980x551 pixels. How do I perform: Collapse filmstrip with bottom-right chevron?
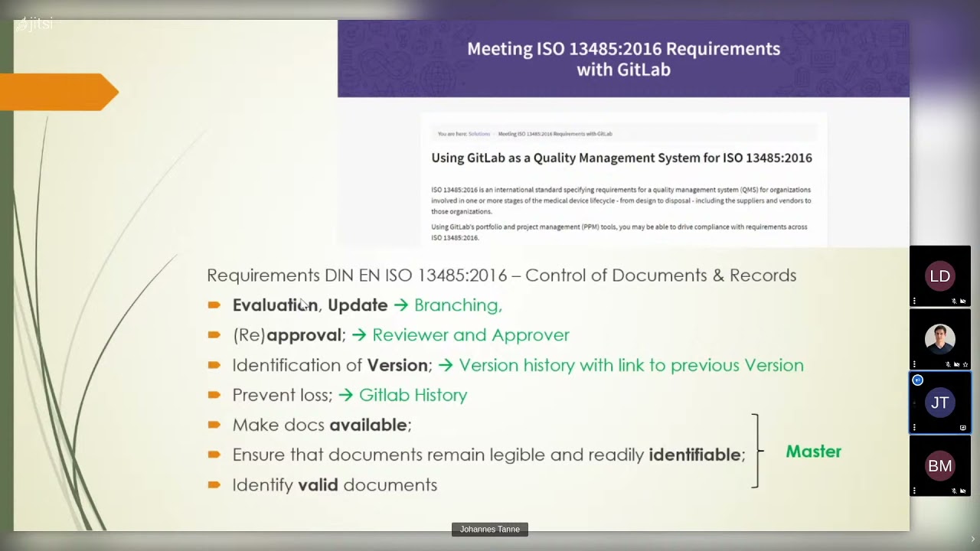click(x=972, y=540)
